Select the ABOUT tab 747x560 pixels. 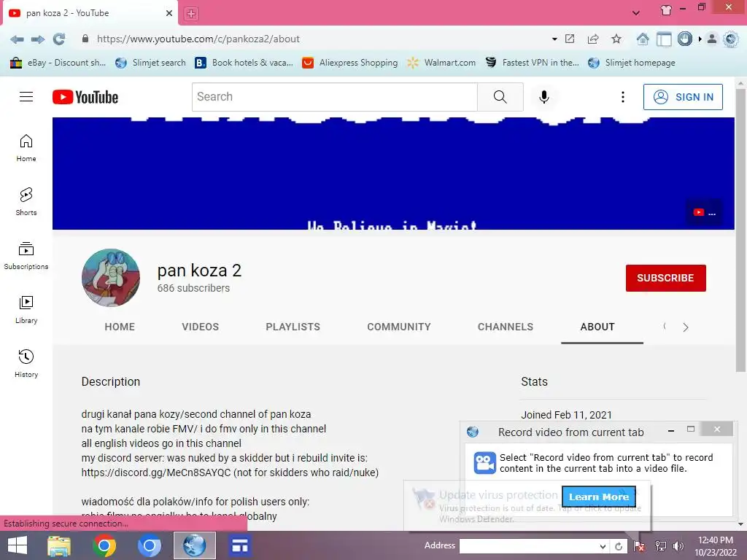click(597, 327)
